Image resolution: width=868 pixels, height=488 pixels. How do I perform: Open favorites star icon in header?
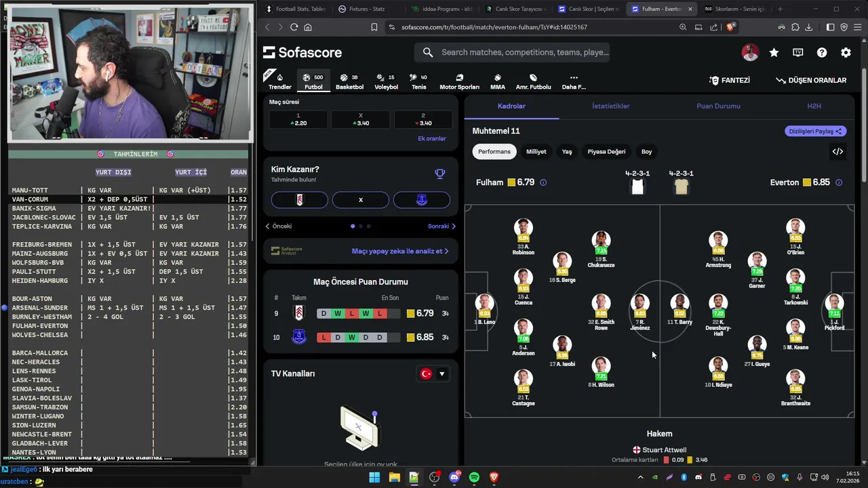774,53
